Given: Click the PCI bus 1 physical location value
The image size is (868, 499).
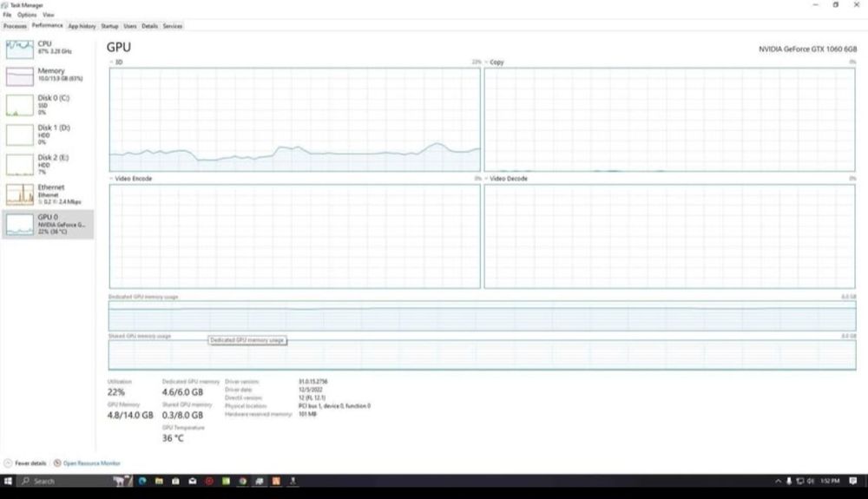Looking at the screenshot, I should click(334, 406).
